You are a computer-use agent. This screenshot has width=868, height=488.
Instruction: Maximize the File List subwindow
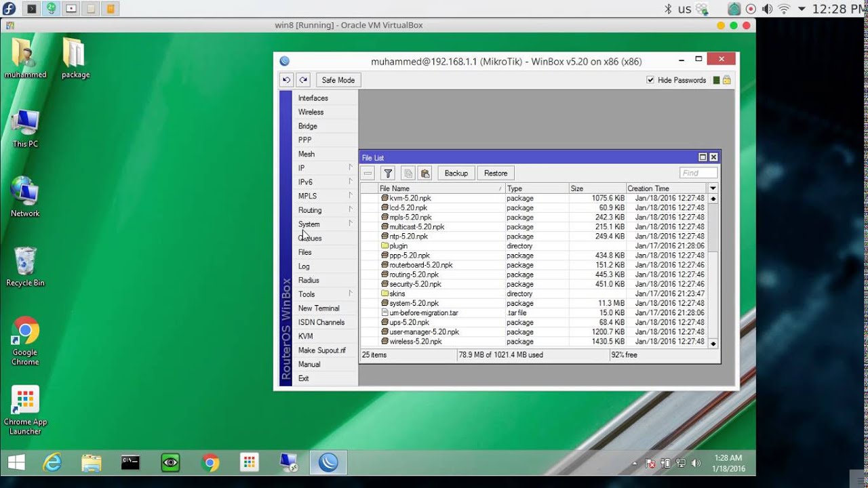point(703,157)
